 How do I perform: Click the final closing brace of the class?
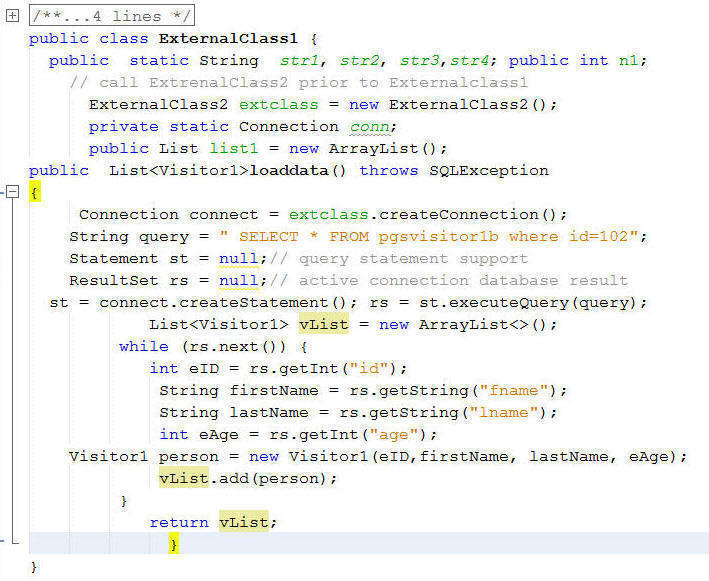click(34, 566)
